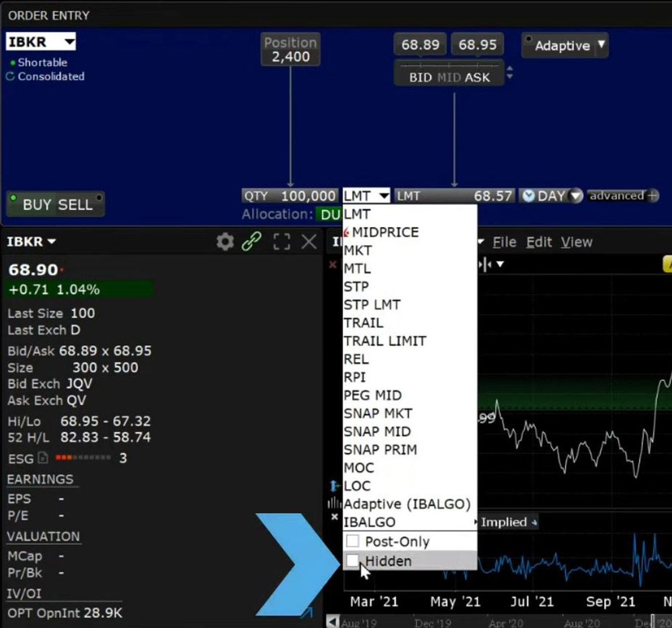Choose STP LMT order type
The height and width of the screenshot is (628, 672).
tap(410, 304)
